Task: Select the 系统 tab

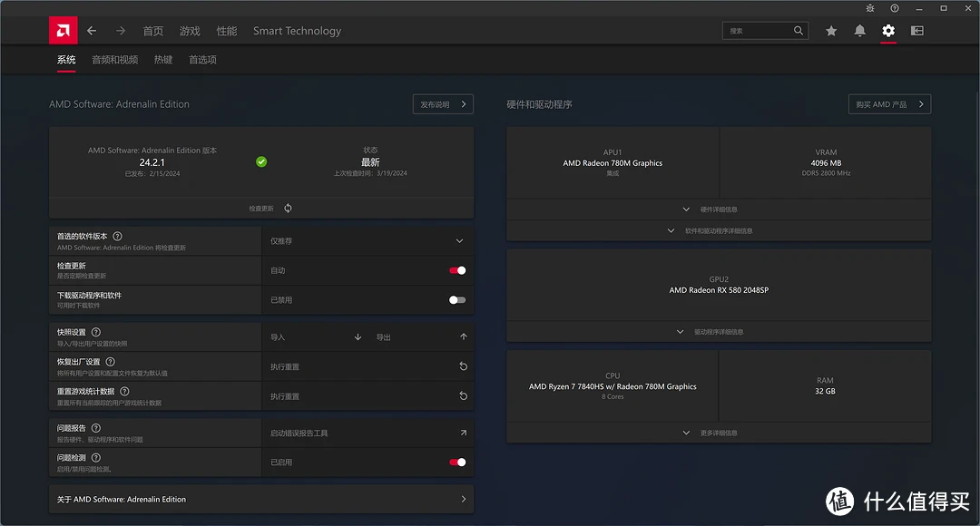Action: pos(66,60)
